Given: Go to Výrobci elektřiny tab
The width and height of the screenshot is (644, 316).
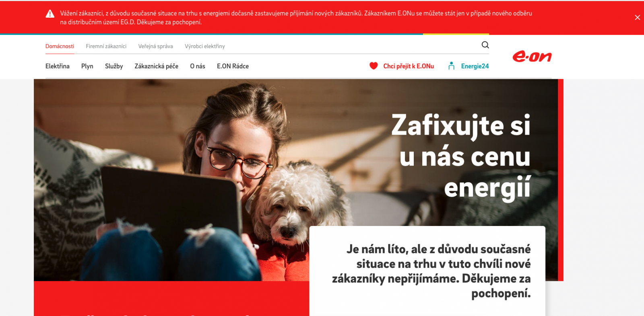Looking at the screenshot, I should (204, 46).
